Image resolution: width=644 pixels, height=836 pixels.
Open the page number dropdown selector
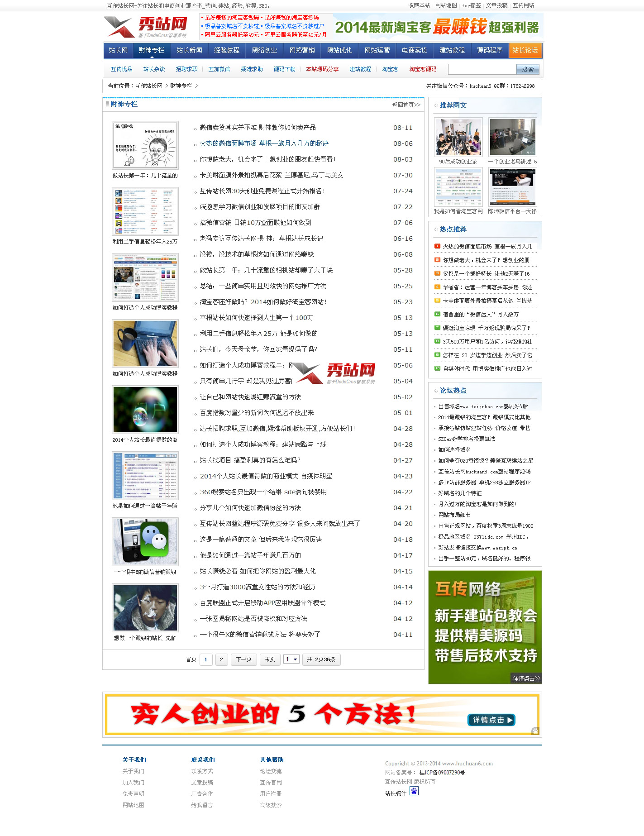click(291, 659)
